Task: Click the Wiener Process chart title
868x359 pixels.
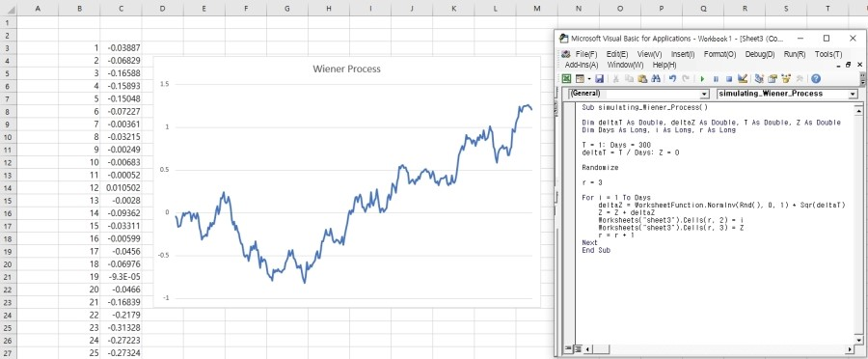Action: tap(346, 69)
